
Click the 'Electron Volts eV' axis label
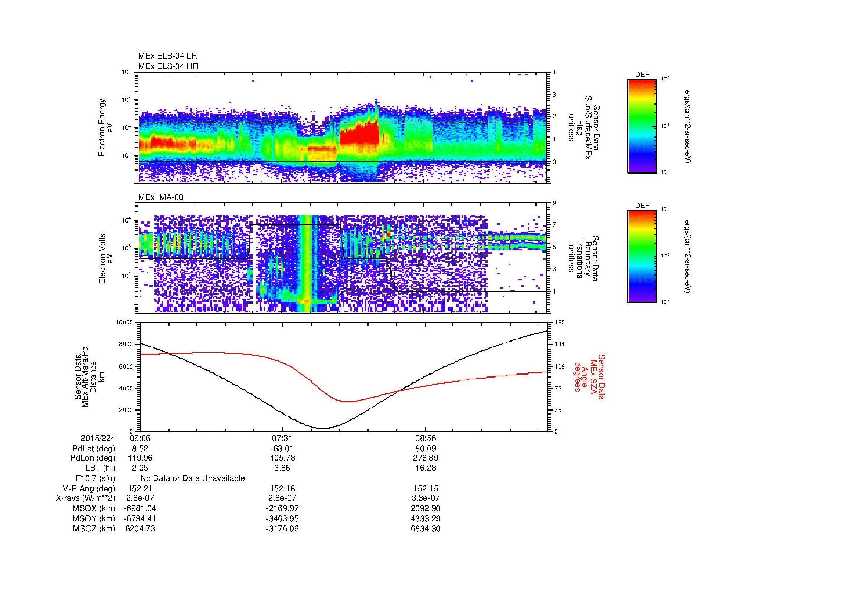coord(106,259)
